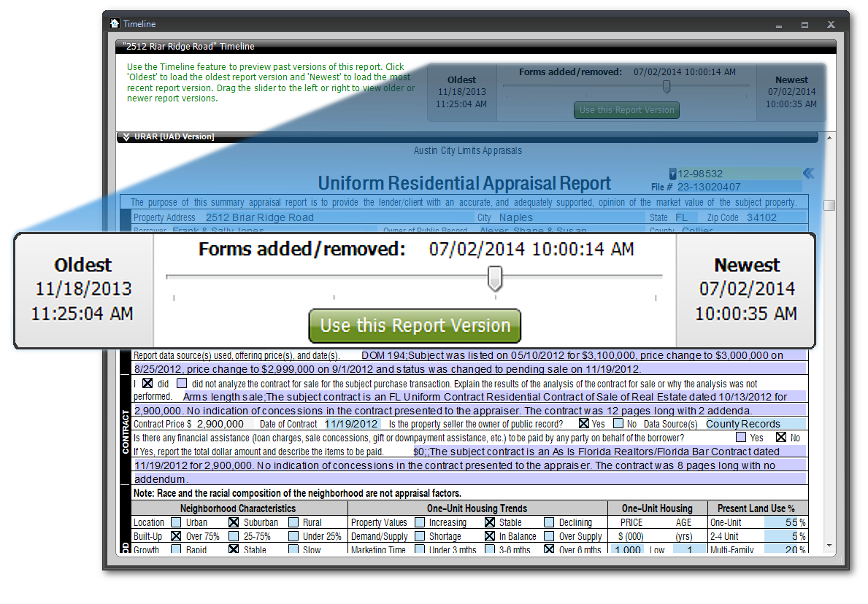This screenshot has height=604, width=868.
Task: Click the scrollbar up arrow
Action: tap(829, 137)
